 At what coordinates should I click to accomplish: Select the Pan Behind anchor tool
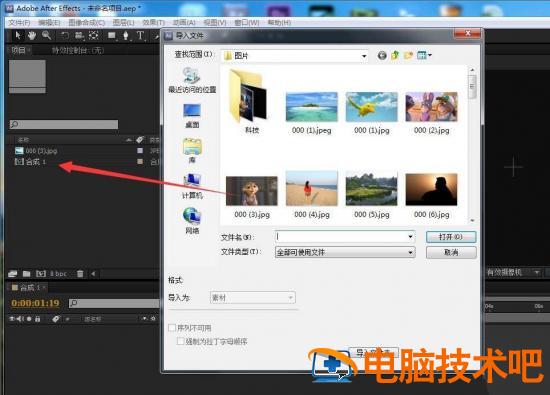[x=93, y=35]
